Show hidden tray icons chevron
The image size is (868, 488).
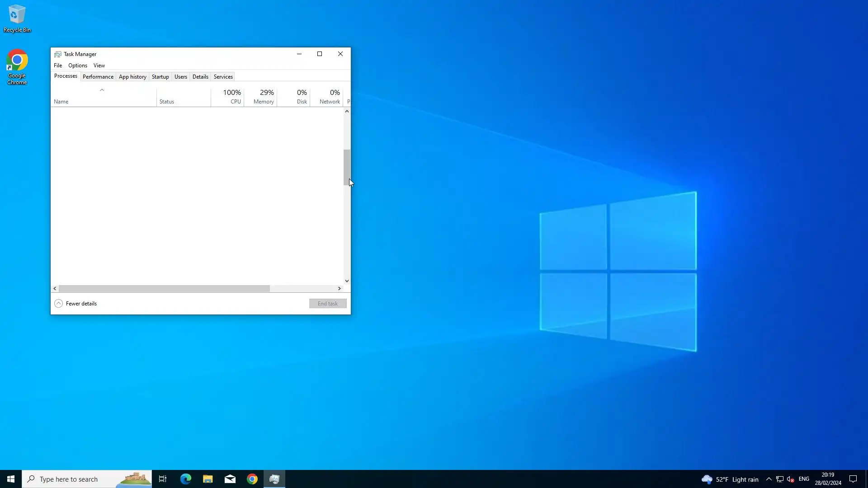pyautogui.click(x=769, y=479)
